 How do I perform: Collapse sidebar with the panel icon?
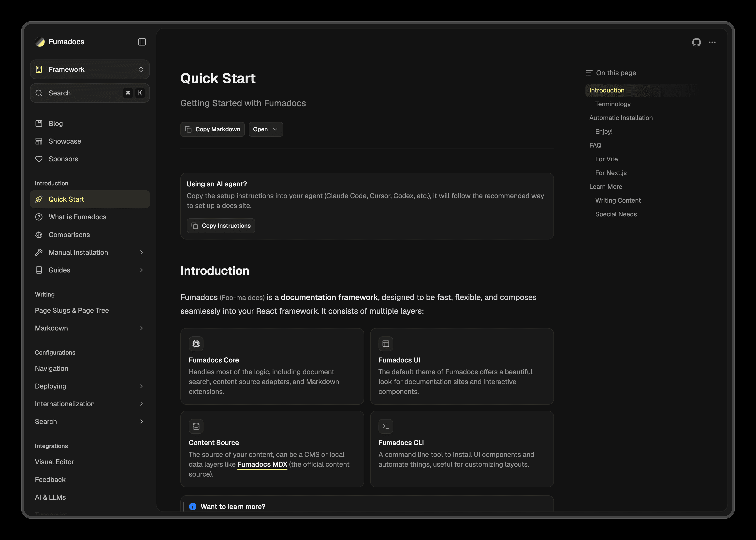tap(142, 42)
